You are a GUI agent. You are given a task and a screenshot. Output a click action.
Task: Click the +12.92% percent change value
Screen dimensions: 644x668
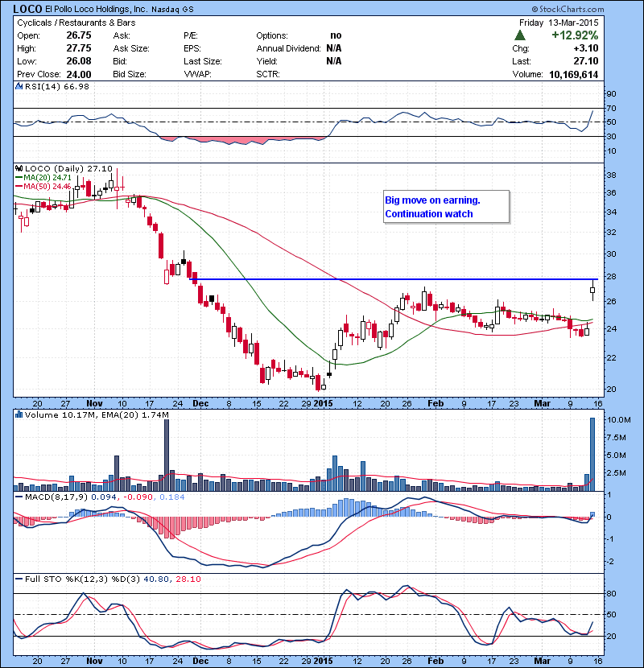pyautogui.click(x=575, y=35)
